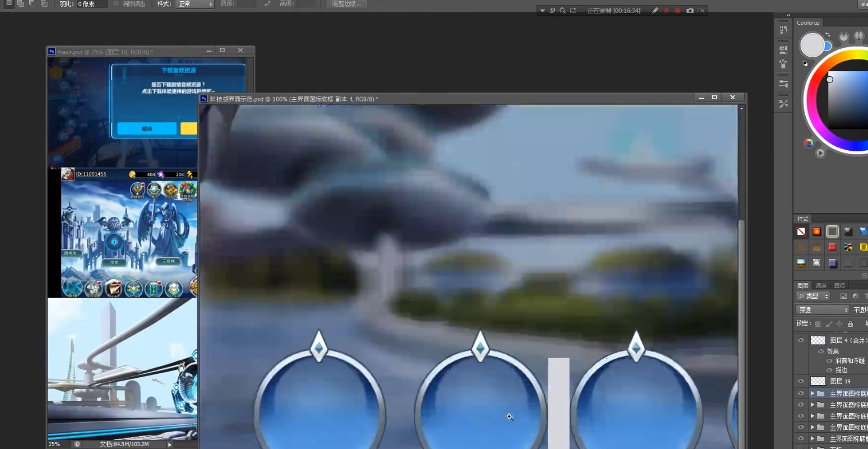The height and width of the screenshot is (449, 868).
Task: Click the Coolorus blue background color circle
Action: point(828,47)
